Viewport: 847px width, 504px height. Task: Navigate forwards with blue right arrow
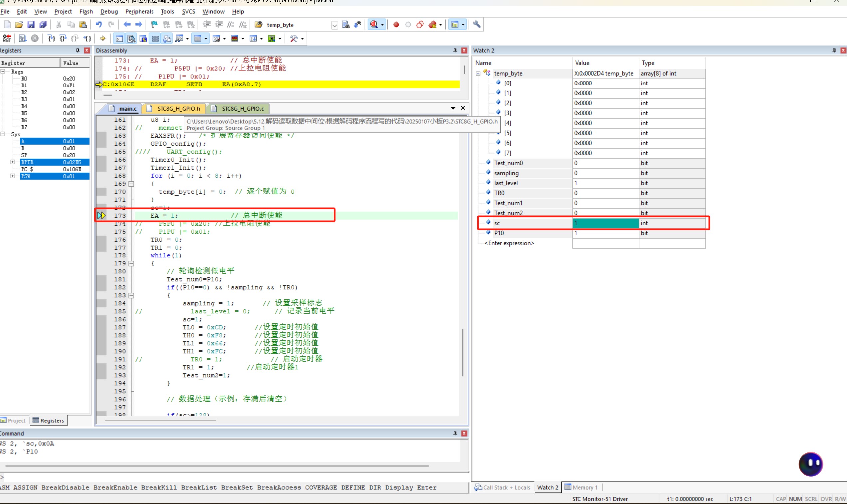pyautogui.click(x=139, y=25)
